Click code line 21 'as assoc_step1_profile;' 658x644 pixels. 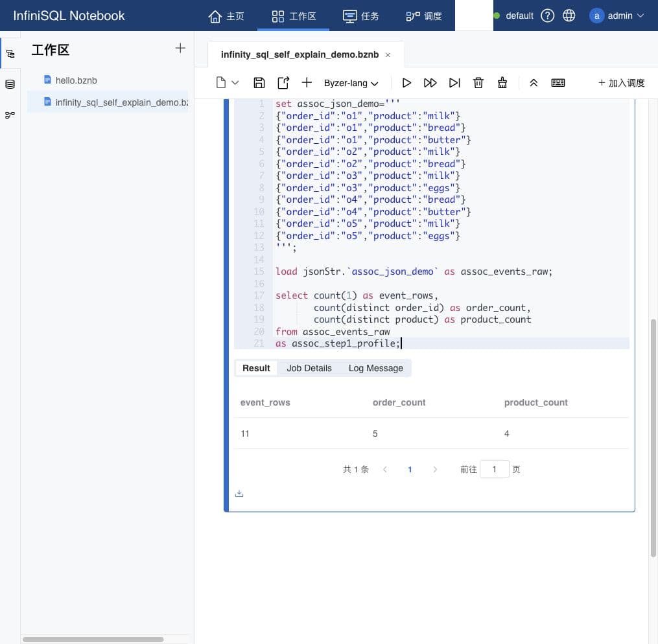338,343
